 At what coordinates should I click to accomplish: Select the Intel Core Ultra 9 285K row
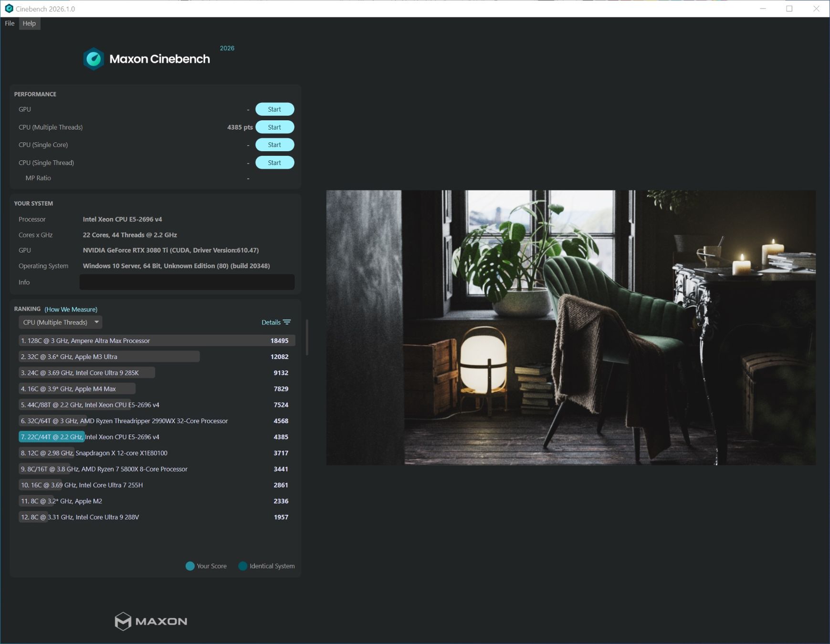point(157,373)
